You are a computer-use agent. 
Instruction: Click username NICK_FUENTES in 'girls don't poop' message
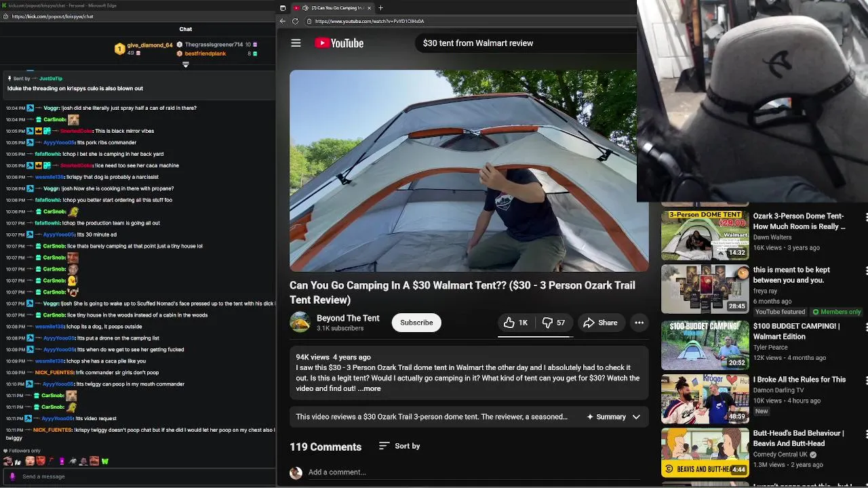tap(53, 372)
